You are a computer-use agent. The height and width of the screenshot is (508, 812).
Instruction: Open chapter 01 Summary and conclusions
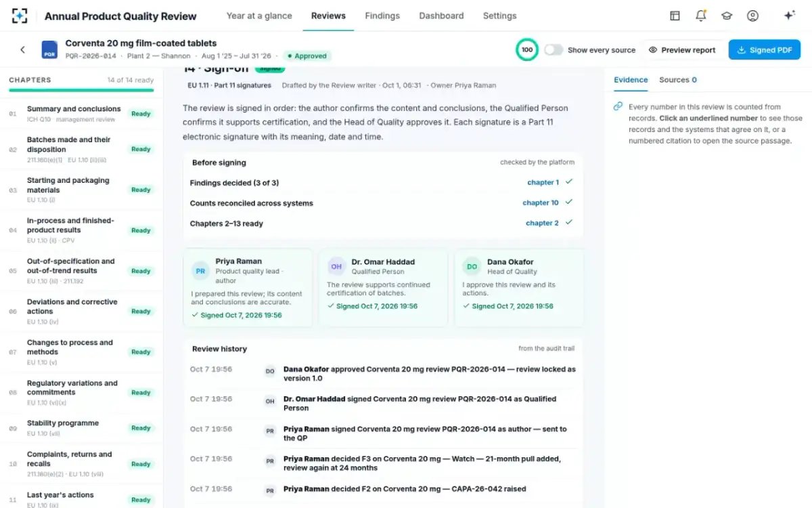[81, 113]
